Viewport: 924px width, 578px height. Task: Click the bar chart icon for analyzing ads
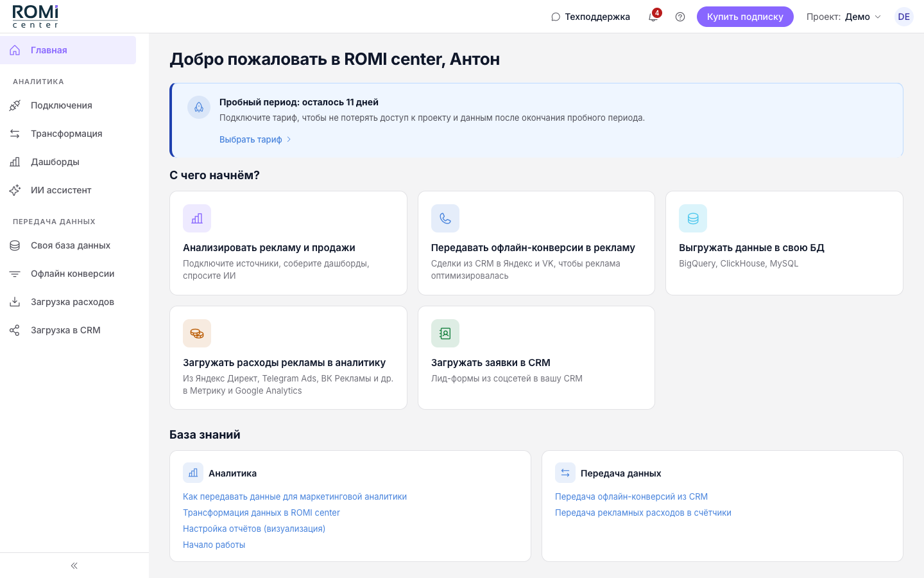(x=197, y=218)
